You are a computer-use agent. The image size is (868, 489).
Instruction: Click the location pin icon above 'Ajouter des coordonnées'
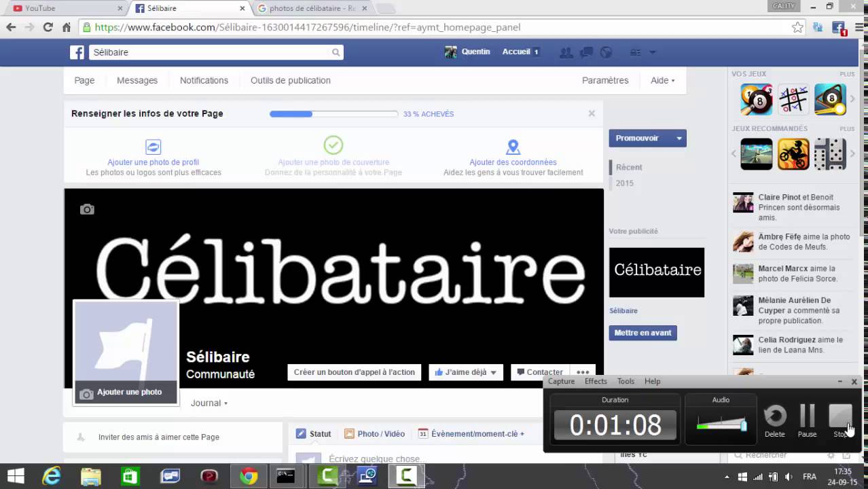(x=513, y=147)
